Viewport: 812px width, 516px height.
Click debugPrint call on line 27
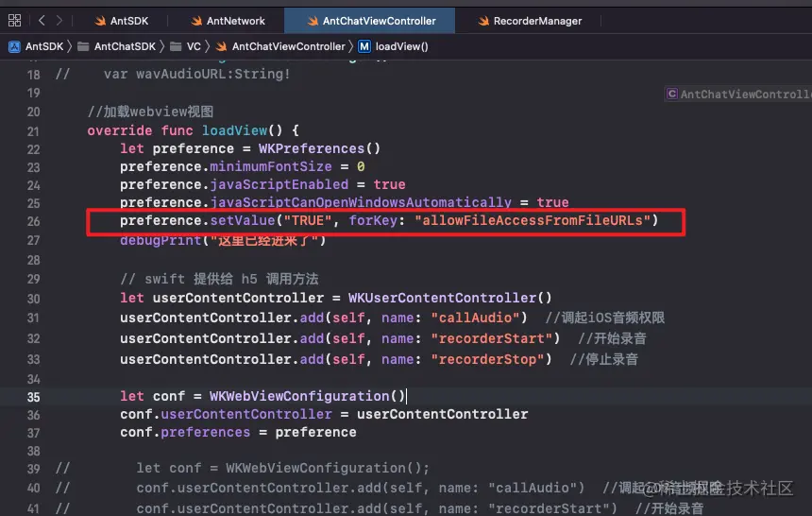[161, 240]
